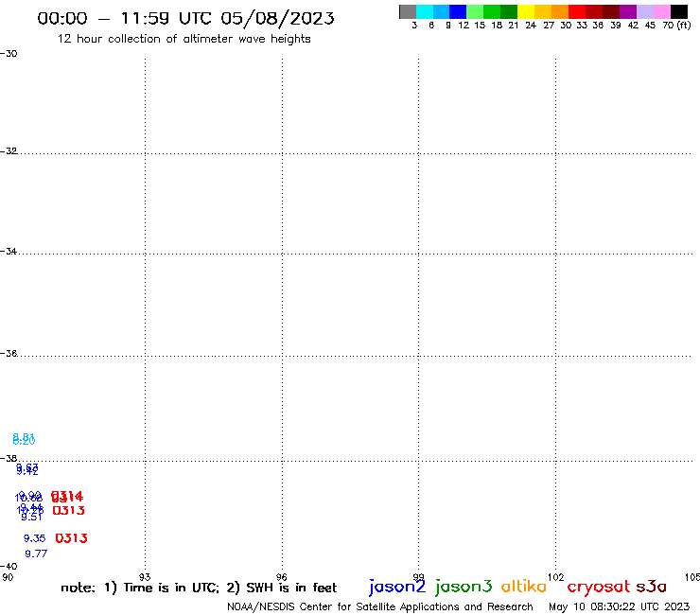The image size is (700, 615).
Task: Click the '24' color scale label
Action: [531, 25]
